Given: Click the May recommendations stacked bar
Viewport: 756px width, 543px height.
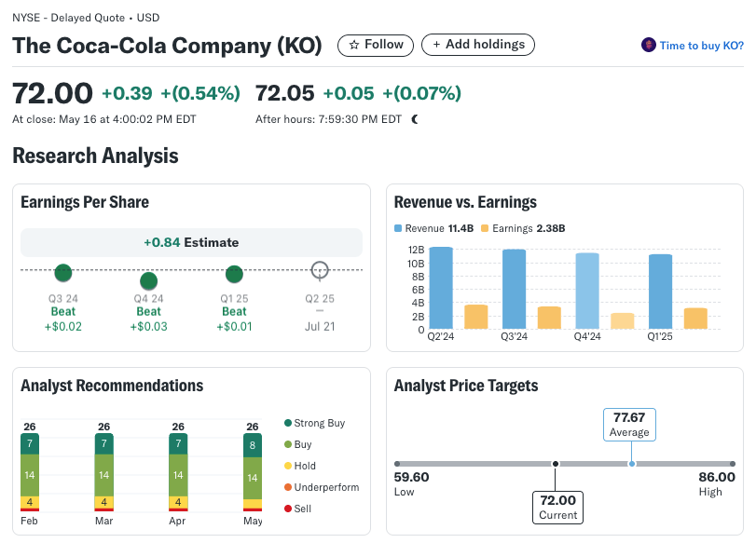Looking at the screenshot, I should pos(253,472).
